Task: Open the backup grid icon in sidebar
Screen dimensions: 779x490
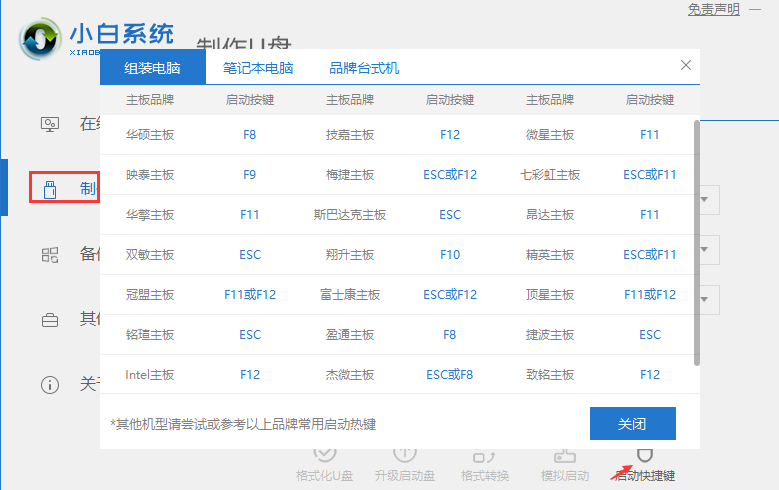Action: click(x=49, y=254)
